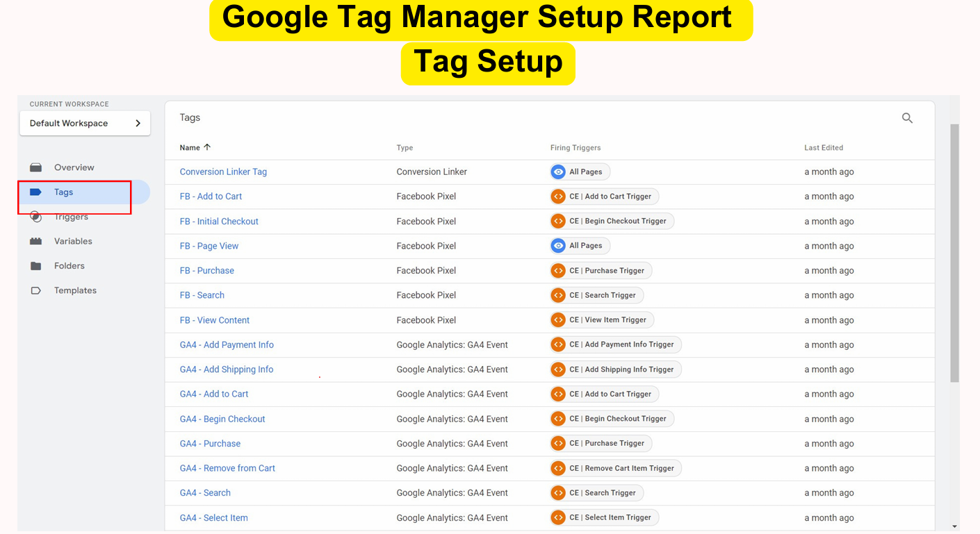Click code icon on FB - Purchase trigger chip

(558, 270)
